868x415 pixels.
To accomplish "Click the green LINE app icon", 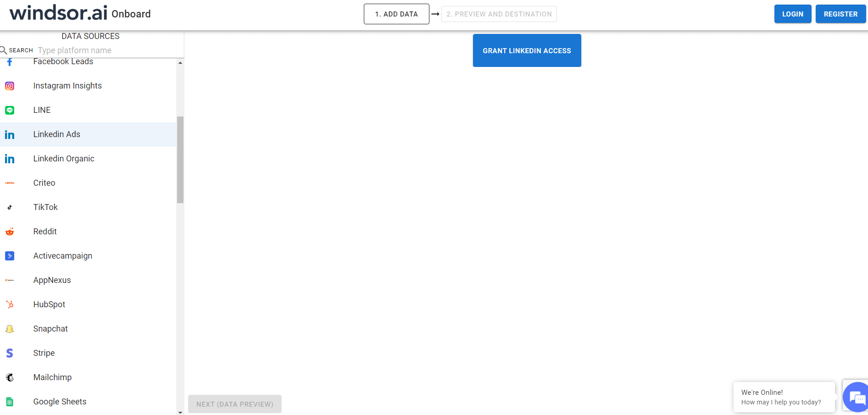I will point(10,110).
